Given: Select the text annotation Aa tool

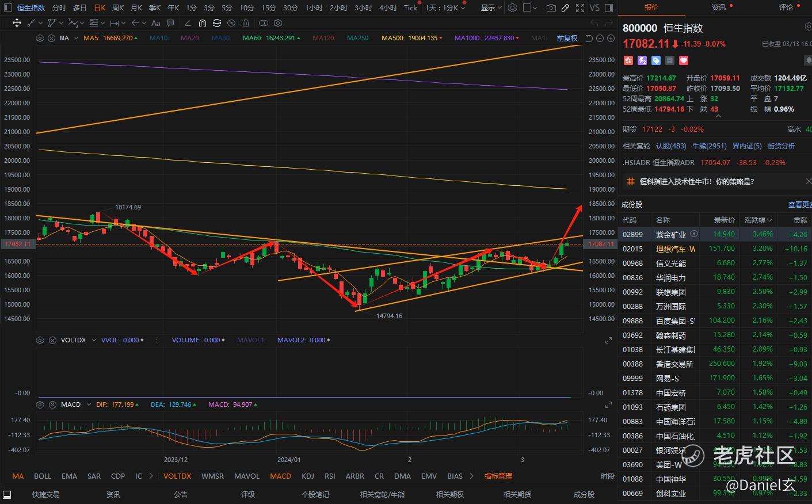Looking at the screenshot, I should coord(156,23).
